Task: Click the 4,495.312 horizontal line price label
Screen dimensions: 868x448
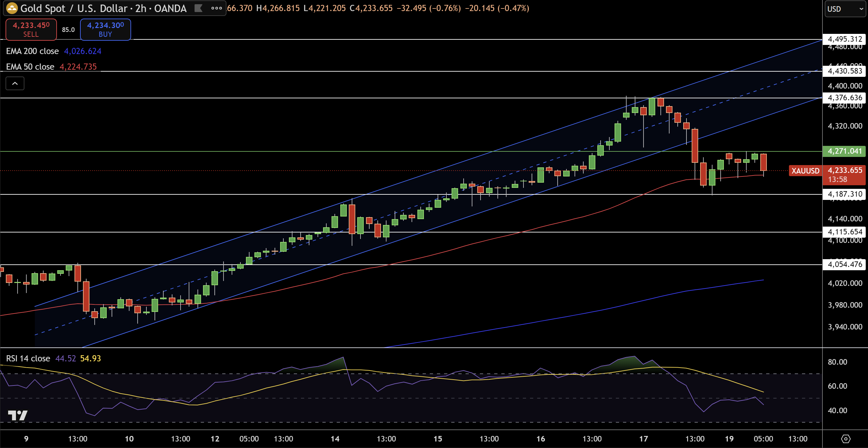Action: [x=844, y=39]
